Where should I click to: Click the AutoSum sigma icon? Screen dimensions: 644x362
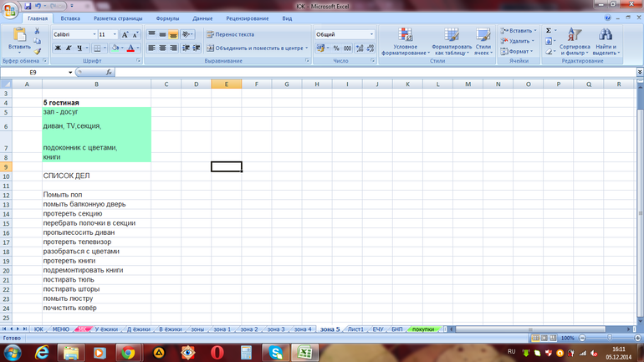[549, 31]
